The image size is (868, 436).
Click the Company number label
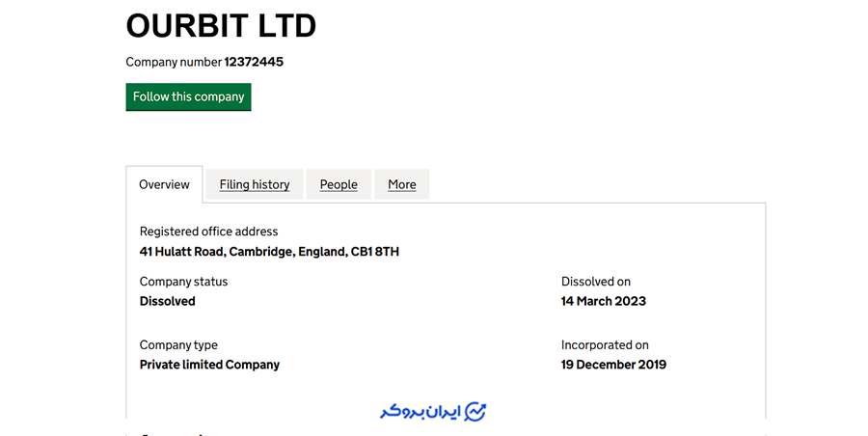pyautogui.click(x=174, y=62)
